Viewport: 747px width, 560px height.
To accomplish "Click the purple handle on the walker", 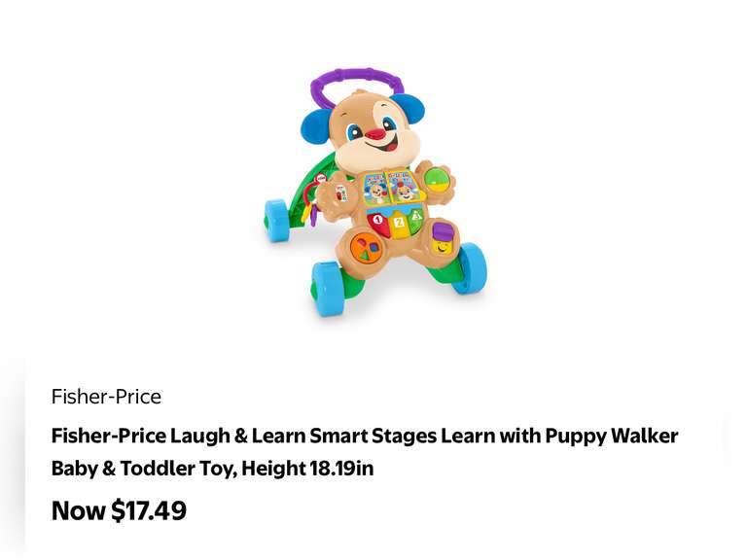I will pyautogui.click(x=356, y=84).
